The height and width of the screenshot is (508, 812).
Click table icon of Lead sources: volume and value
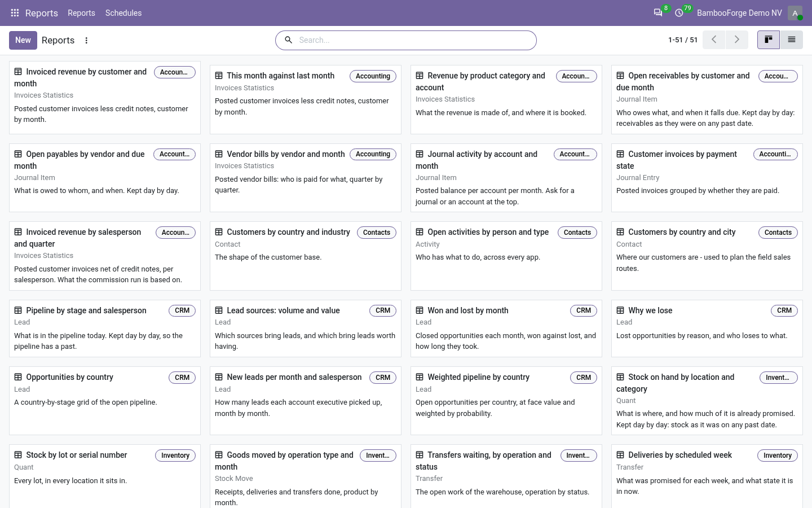click(219, 310)
